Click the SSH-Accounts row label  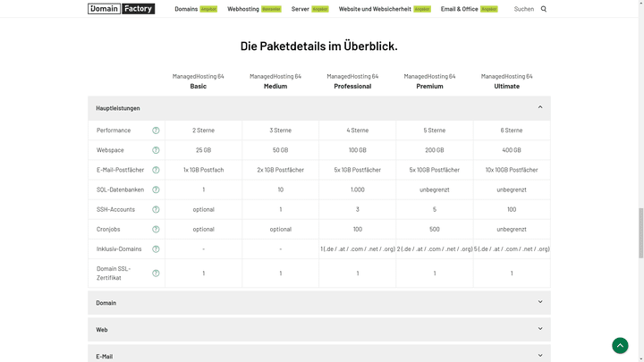point(115,209)
